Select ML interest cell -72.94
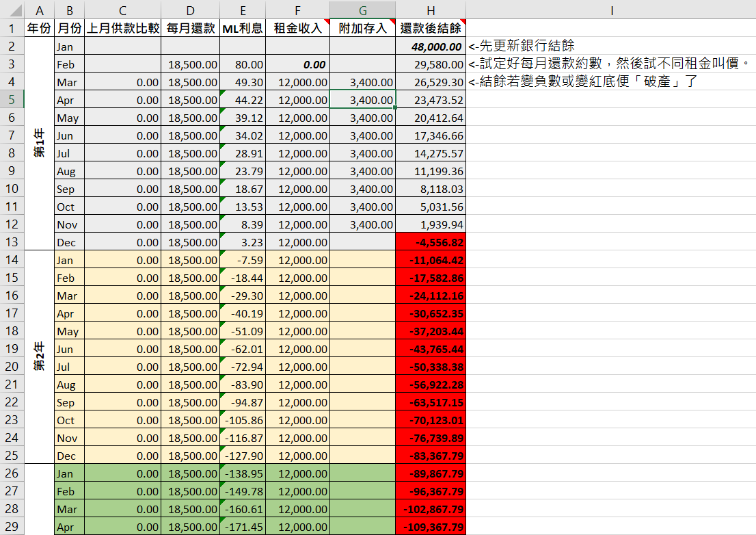756x535 pixels. [x=243, y=367]
